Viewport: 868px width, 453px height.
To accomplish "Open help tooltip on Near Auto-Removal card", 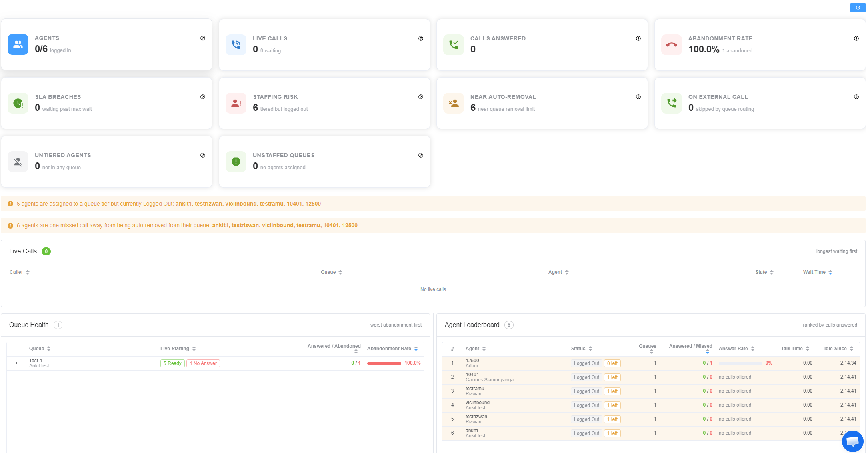I will [638, 97].
